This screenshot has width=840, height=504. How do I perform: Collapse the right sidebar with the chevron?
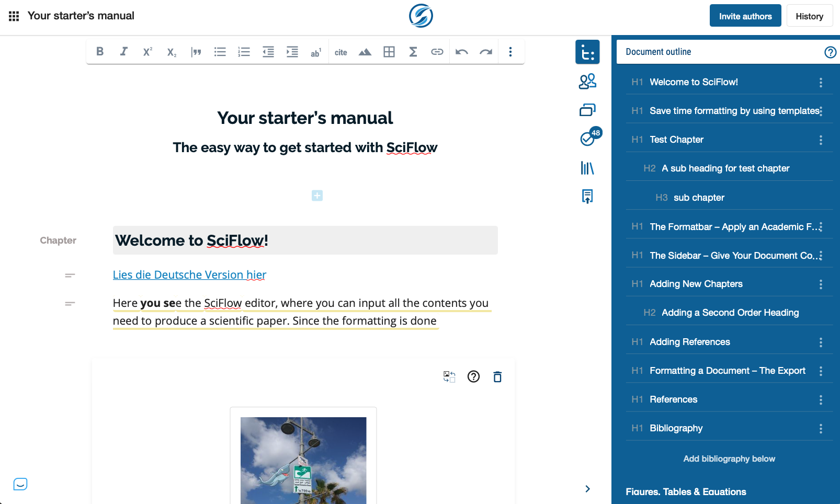coord(587,488)
